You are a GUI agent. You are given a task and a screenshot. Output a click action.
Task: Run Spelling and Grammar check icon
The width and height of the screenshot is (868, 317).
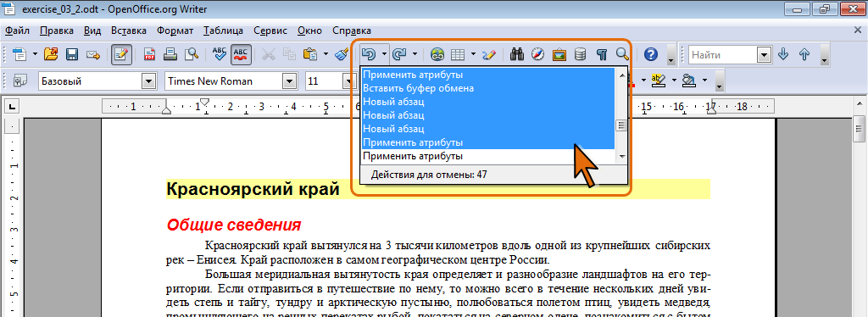220,54
